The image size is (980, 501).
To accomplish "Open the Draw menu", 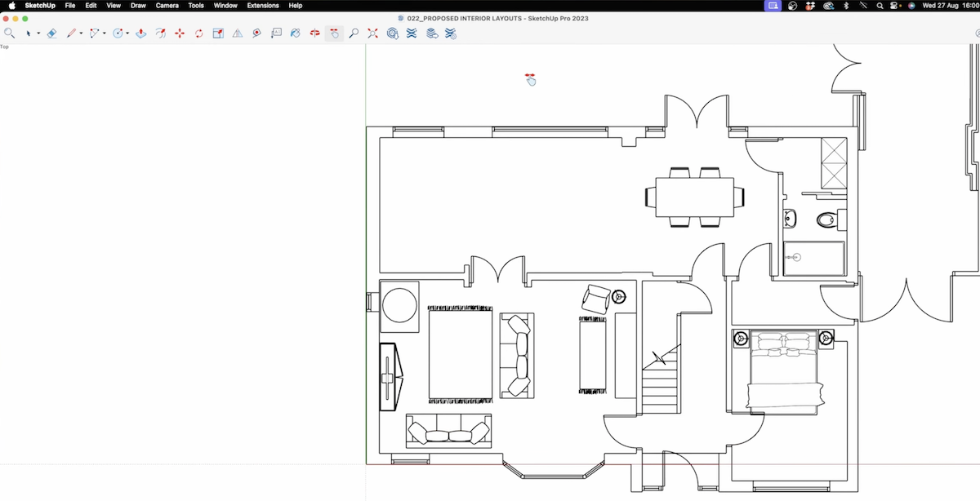I will tap(138, 6).
